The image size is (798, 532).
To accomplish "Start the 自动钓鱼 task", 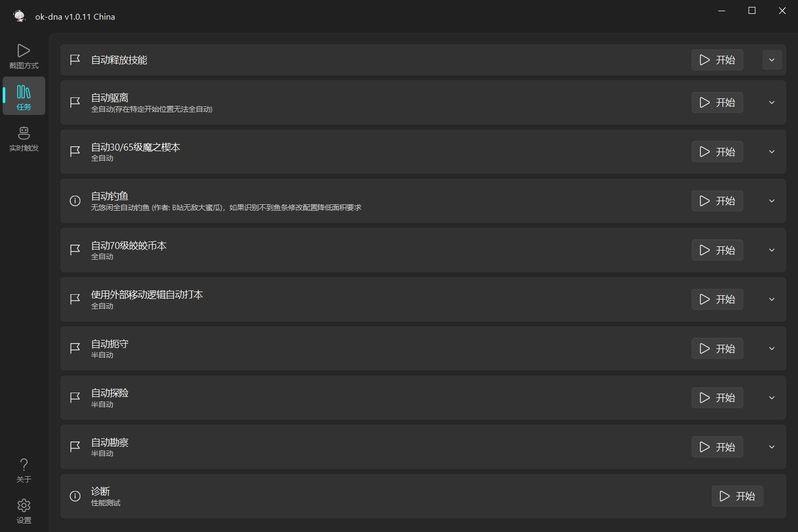I will [x=717, y=201].
